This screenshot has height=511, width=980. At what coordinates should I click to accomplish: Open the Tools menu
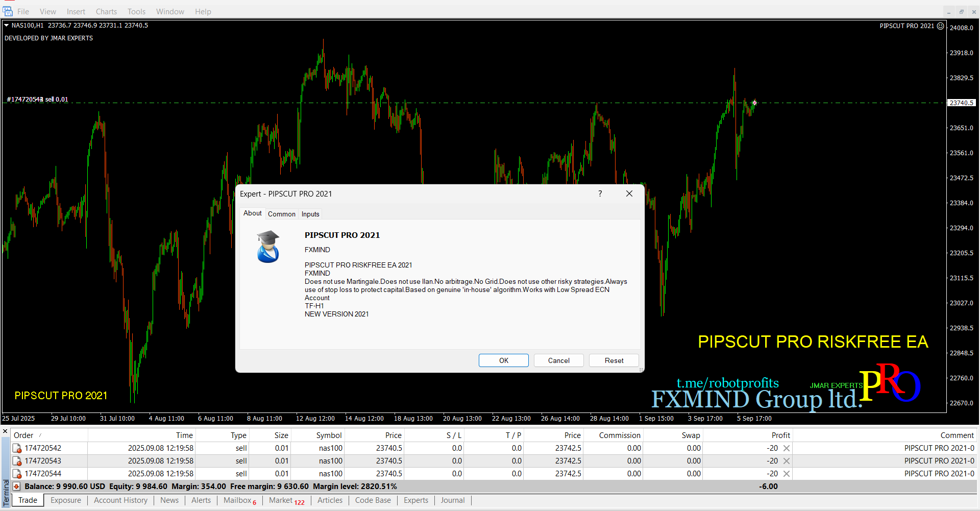136,11
